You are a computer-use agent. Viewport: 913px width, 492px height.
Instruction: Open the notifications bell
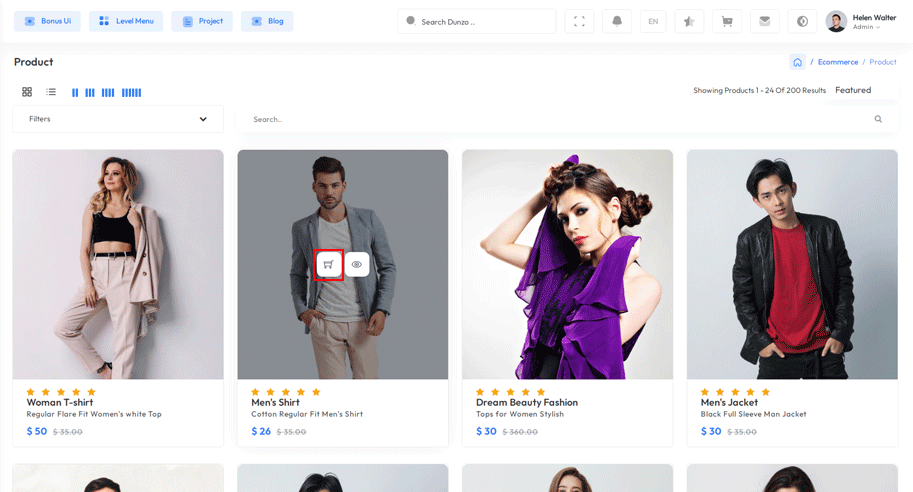tap(617, 21)
